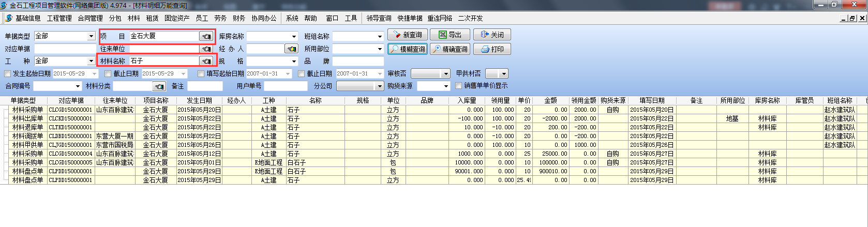Image resolution: width=868 pixels, height=227 pixels.
Task: Click the lookup icon for 材料名称 field
Action: pos(206,61)
